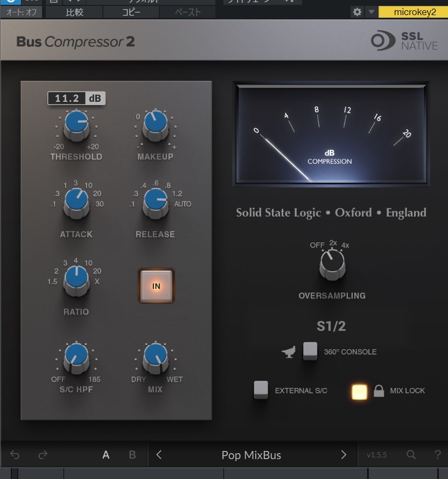Click the 比較 compare button

(74, 12)
